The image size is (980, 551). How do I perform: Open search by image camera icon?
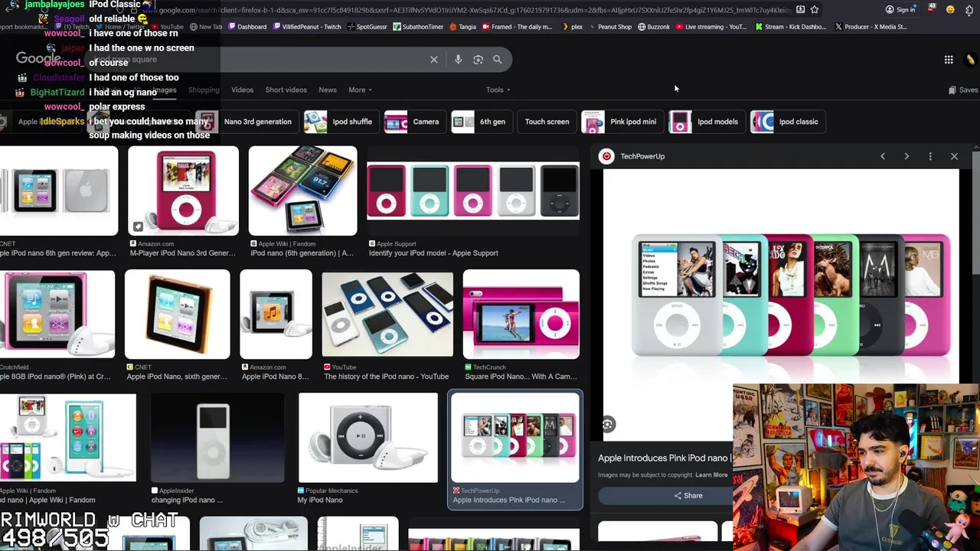(478, 60)
